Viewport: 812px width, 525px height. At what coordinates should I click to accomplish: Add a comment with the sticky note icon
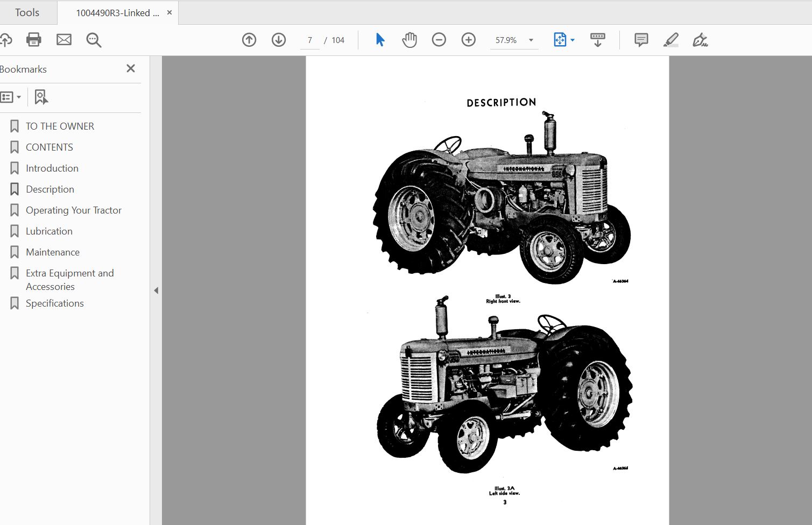point(641,40)
